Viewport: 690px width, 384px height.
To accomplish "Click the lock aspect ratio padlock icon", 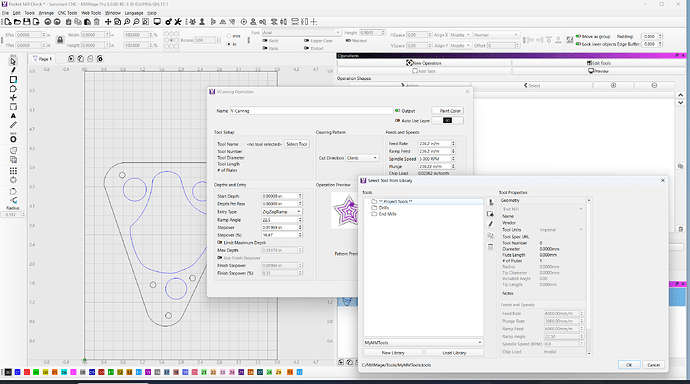I will (x=60, y=40).
